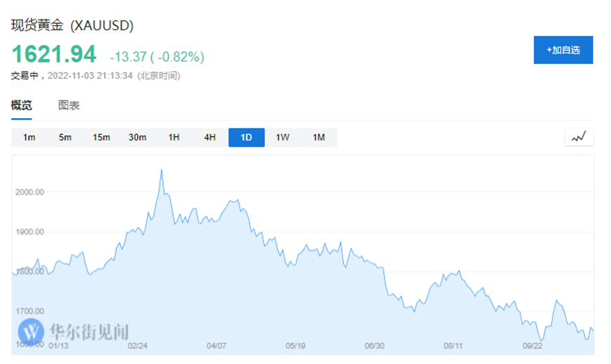The width and height of the screenshot is (611, 364).
Task: Select the 1m timeframe
Action: [30, 138]
